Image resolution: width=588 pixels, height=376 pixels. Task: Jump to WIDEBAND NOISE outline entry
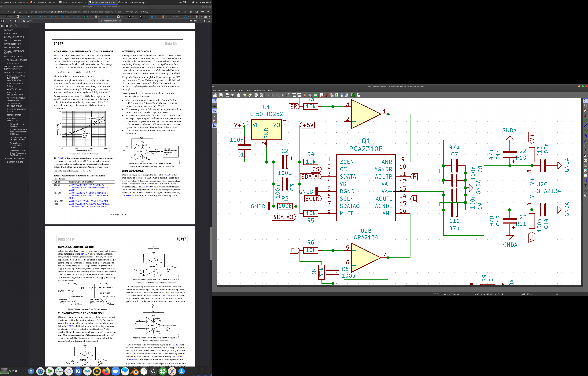(15, 89)
